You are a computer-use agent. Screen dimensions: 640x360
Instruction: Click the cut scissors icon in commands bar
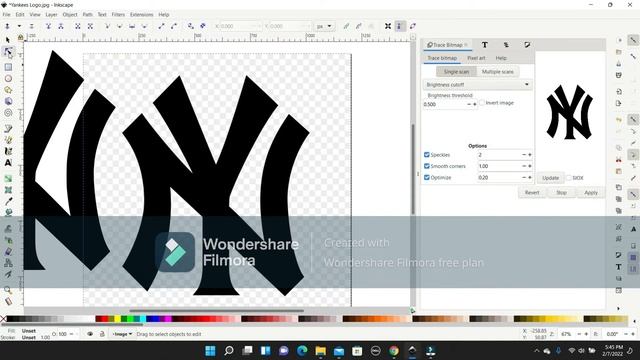619,159
